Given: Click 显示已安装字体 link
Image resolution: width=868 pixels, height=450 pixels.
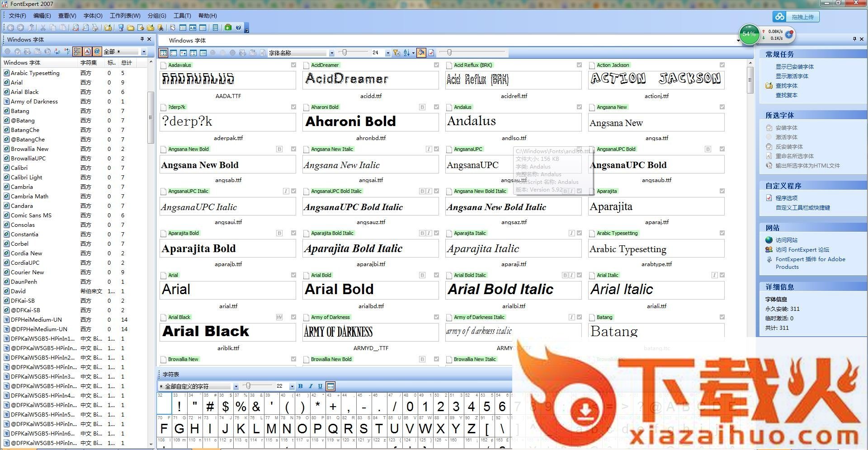Looking at the screenshot, I should click(794, 66).
